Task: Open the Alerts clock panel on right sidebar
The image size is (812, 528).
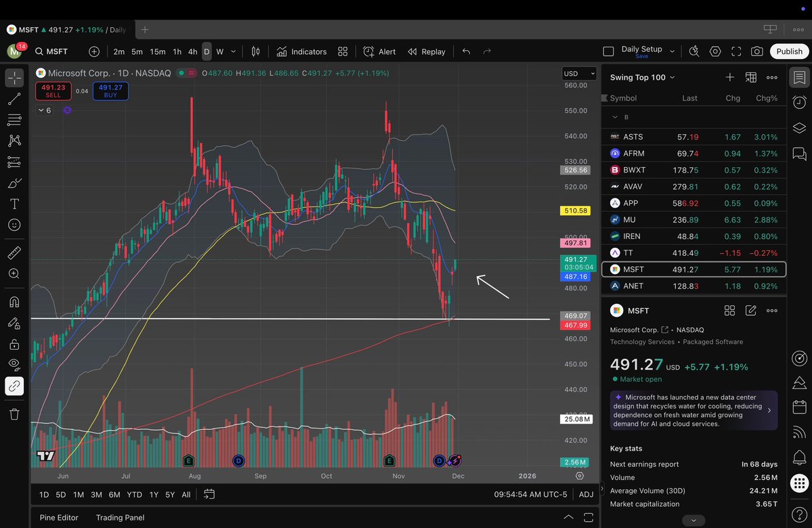Action: [799, 102]
